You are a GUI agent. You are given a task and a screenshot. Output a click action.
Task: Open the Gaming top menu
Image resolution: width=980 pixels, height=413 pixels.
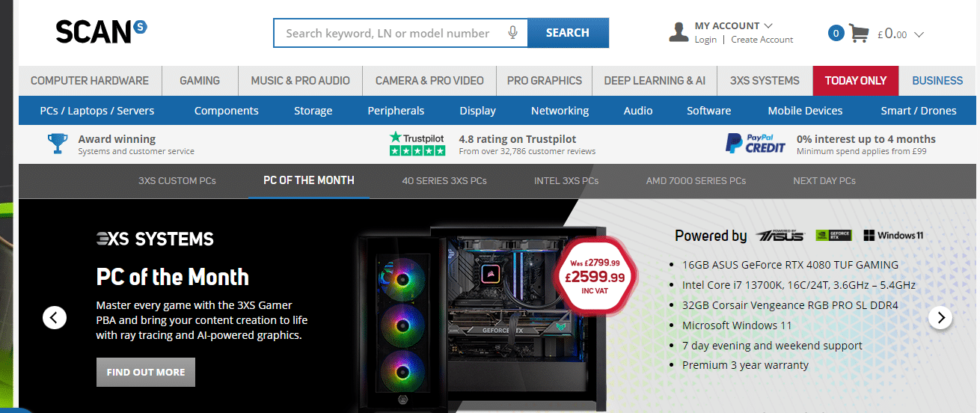click(x=200, y=81)
